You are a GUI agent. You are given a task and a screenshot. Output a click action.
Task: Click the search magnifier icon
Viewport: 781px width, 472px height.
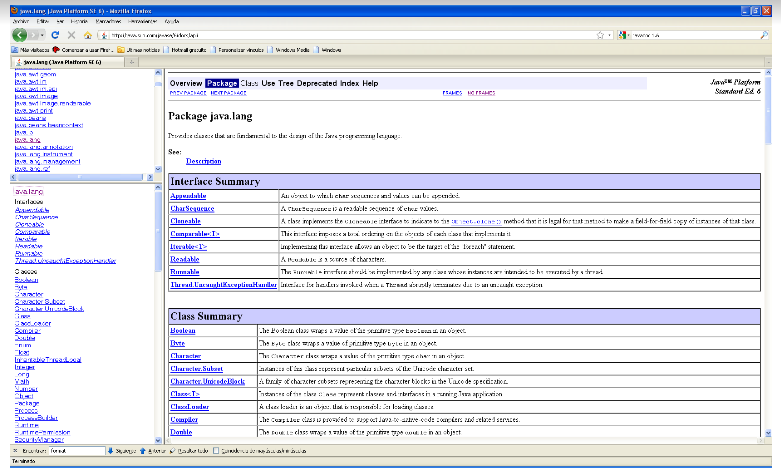click(764, 34)
